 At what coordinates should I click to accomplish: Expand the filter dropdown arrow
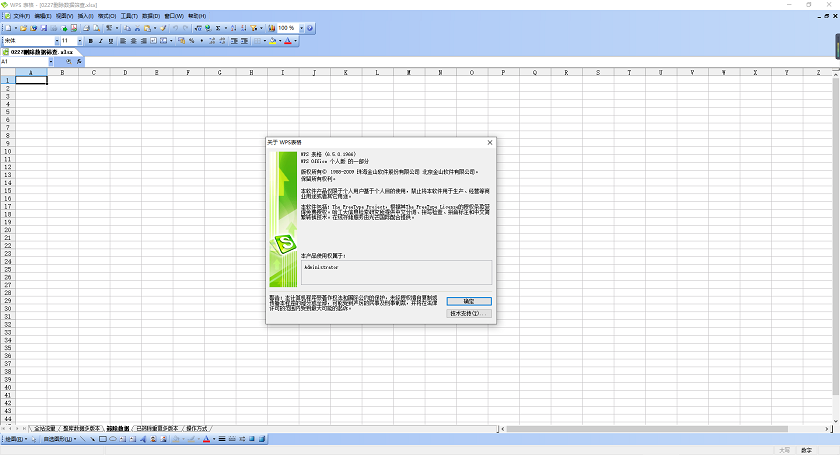(261, 28)
